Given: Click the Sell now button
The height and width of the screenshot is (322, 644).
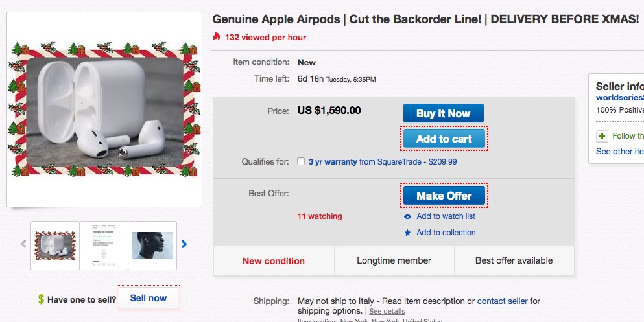Looking at the screenshot, I should click(x=149, y=298).
